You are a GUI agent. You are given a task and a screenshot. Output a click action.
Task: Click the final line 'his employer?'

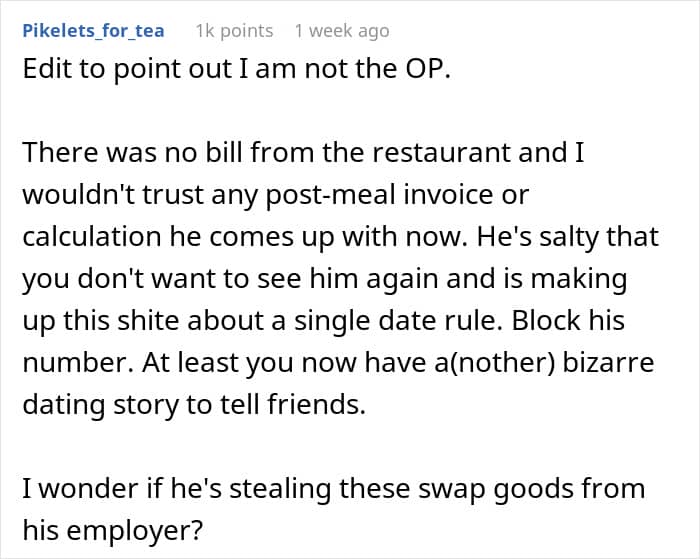pos(112,531)
